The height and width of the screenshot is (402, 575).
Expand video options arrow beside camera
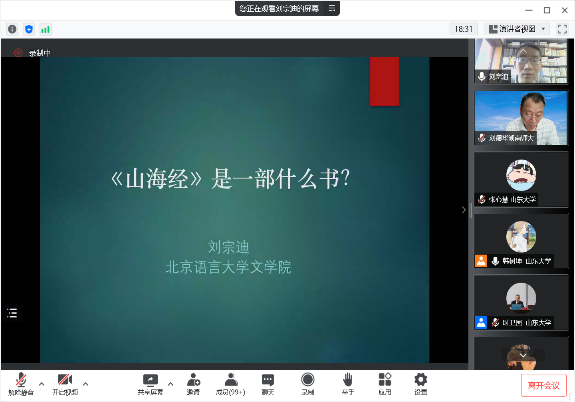(85, 384)
